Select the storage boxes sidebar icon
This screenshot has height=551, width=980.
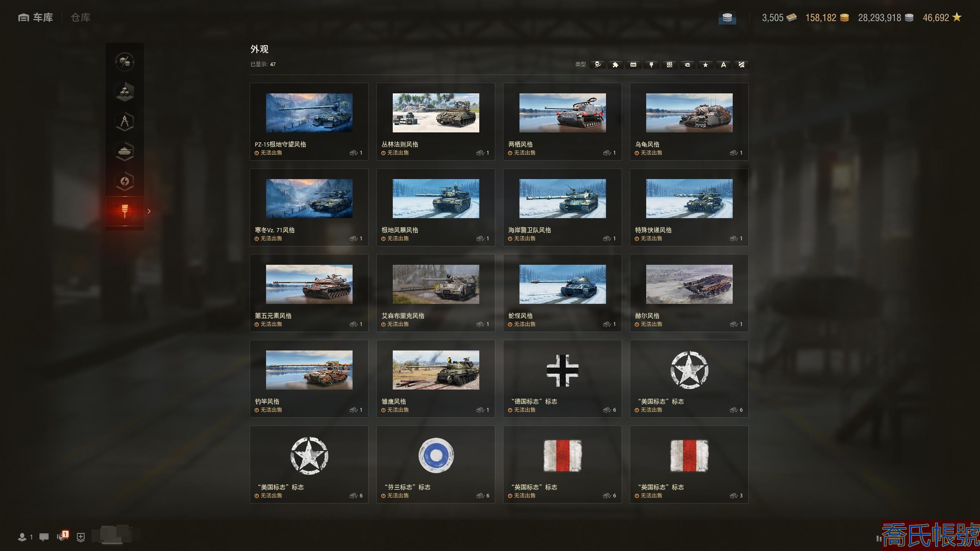click(124, 92)
